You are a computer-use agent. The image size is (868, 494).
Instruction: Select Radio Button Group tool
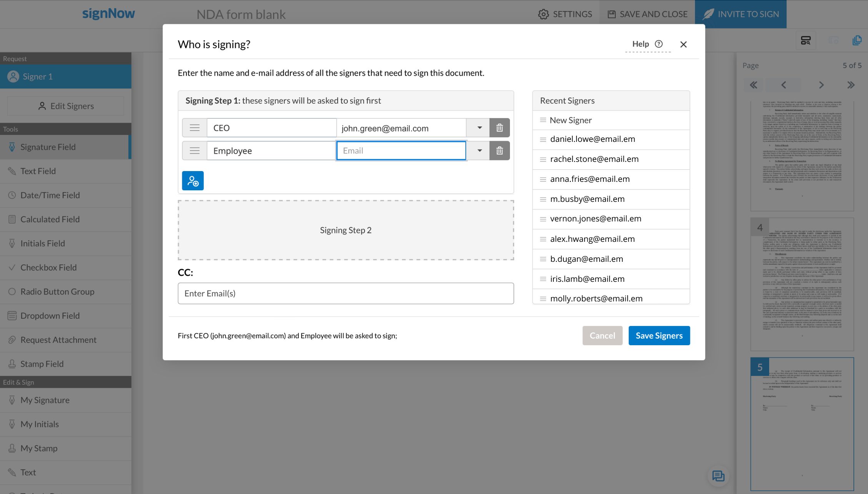[x=57, y=291]
